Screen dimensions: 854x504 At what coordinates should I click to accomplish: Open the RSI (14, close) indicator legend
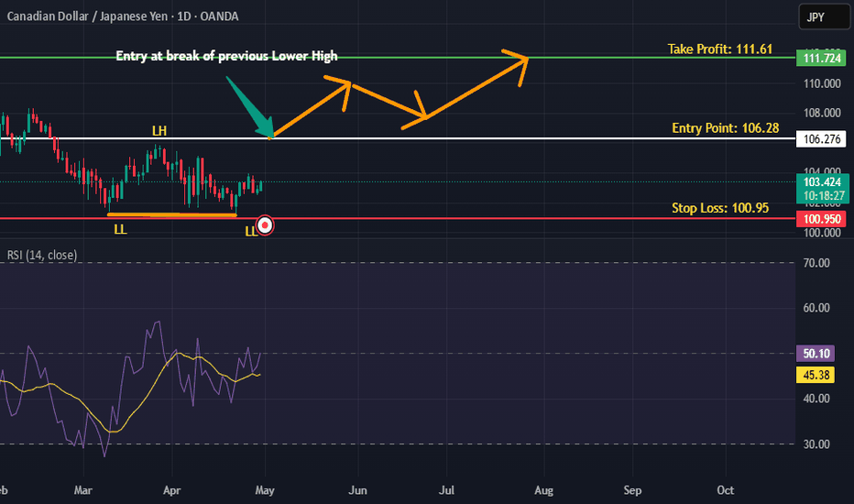[x=42, y=255]
